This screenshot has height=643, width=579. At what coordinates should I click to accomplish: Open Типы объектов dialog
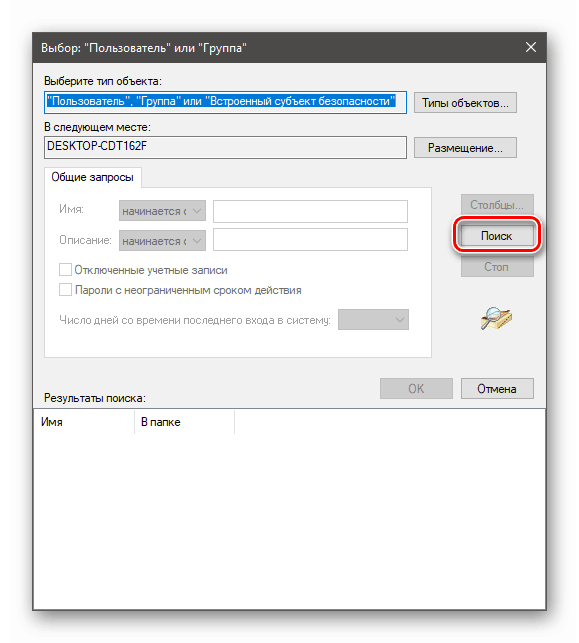(x=465, y=103)
